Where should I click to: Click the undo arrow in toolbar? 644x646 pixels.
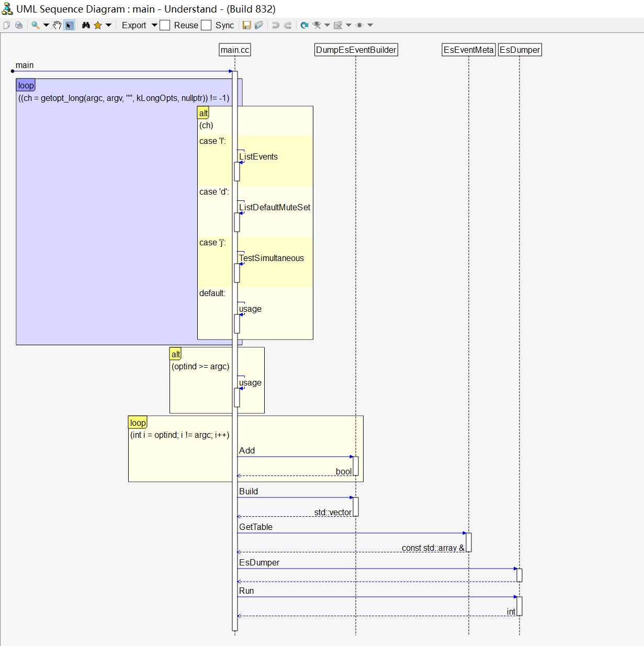[276, 25]
